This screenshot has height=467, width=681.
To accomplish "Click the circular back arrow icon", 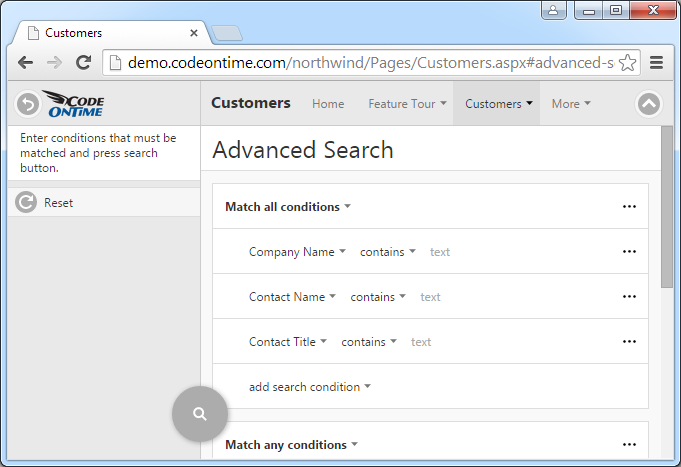I will 28,103.
